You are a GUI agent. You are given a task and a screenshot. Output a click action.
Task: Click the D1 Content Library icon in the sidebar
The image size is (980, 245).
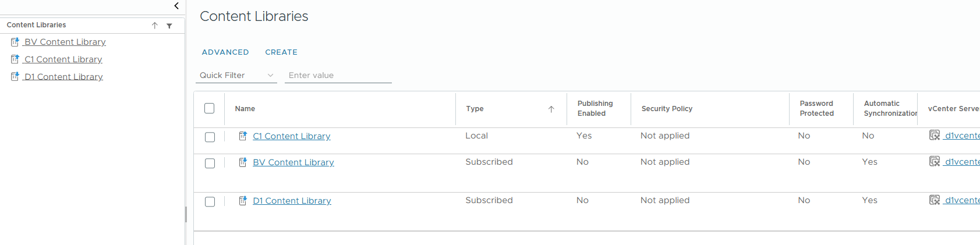click(15, 77)
